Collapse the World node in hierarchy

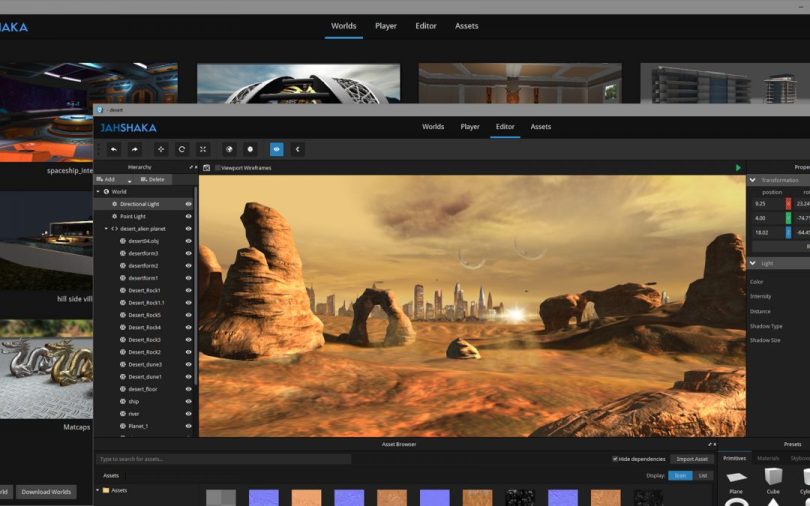(98, 191)
